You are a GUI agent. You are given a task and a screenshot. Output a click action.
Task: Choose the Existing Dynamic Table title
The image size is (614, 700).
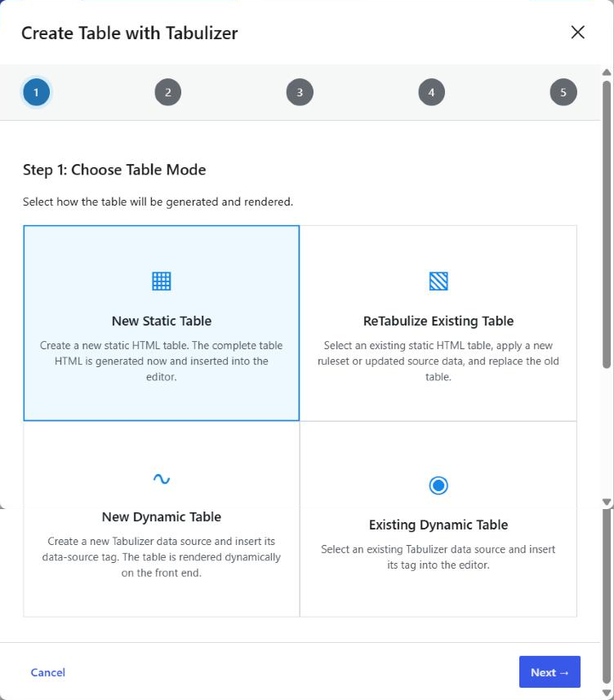click(438, 525)
